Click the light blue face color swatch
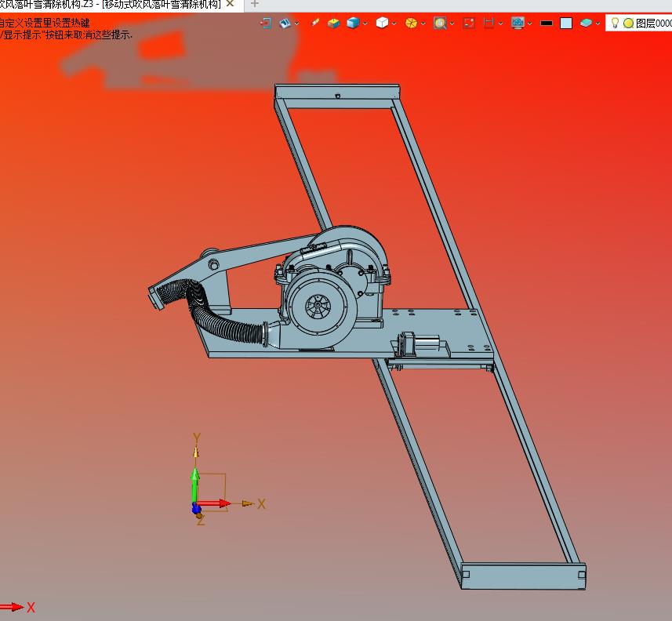This screenshot has width=672, height=621. [x=566, y=24]
